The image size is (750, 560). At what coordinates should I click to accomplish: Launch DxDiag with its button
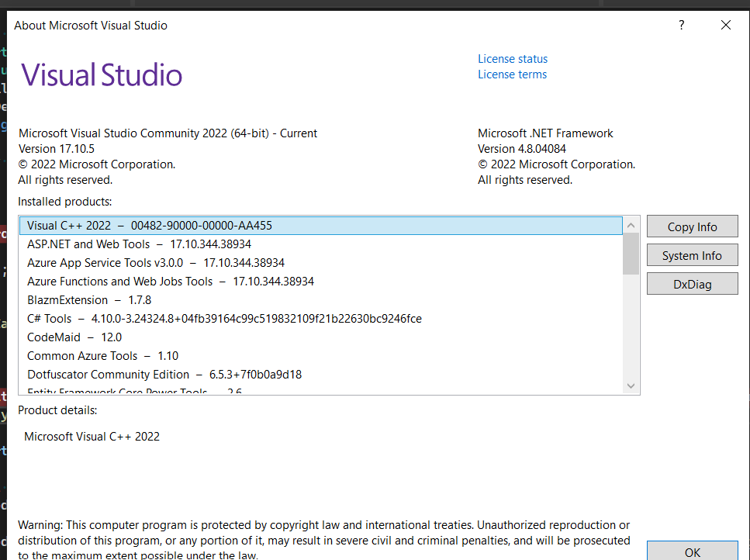tap(692, 284)
